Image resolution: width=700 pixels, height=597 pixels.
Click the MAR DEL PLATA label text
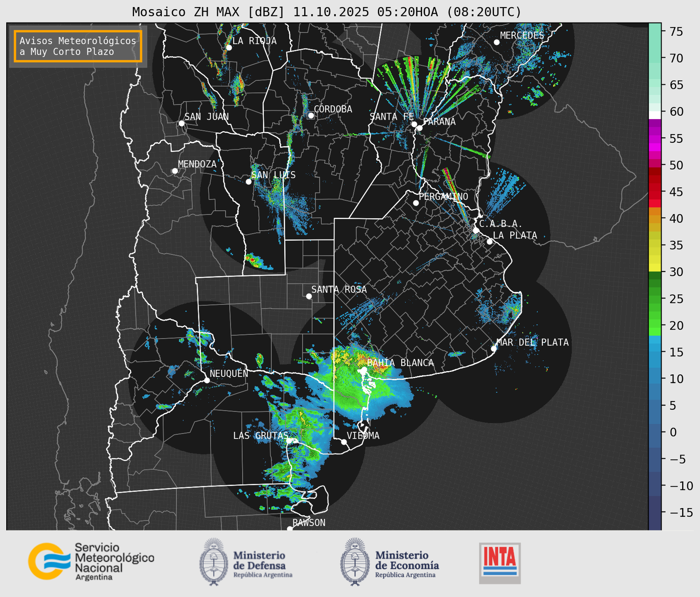(532, 343)
